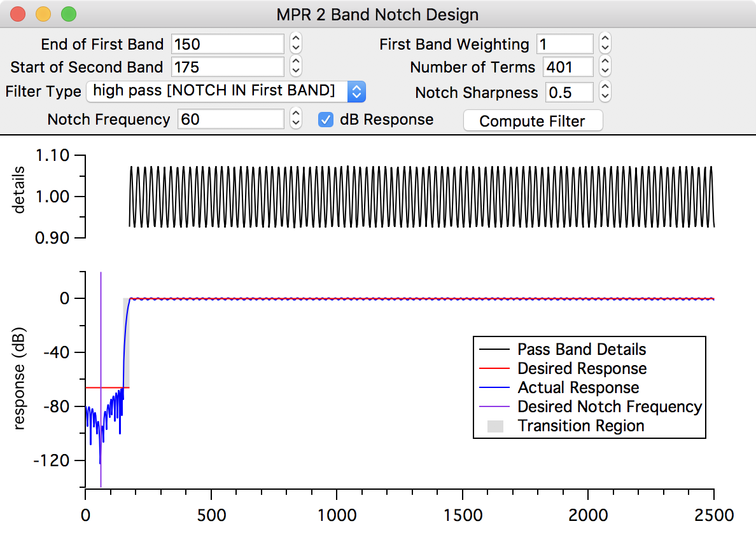This screenshot has height=547, width=756.
Task: Raise Notch Frequency using its stepper up arrow
Action: click(x=295, y=115)
